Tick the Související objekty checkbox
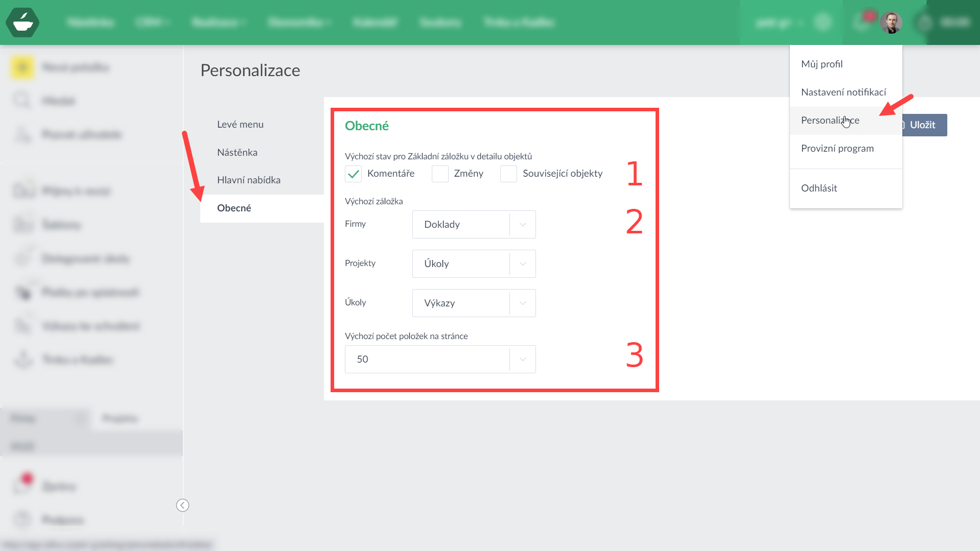This screenshot has height=551, width=980. point(508,174)
